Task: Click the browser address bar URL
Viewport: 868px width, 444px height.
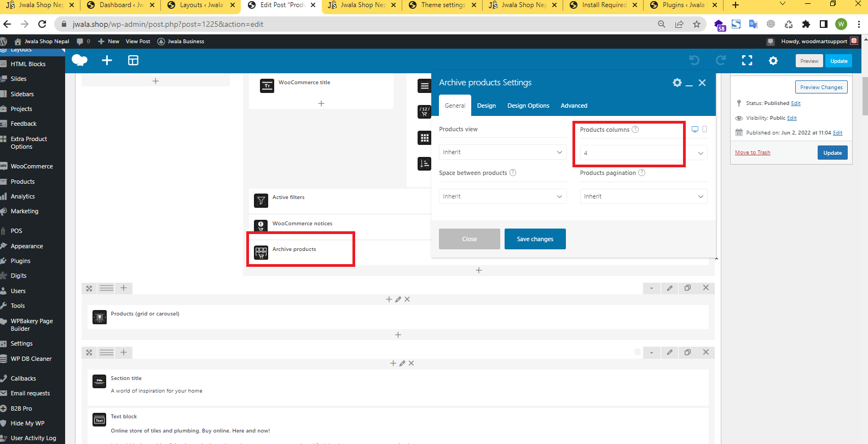Action: point(167,24)
